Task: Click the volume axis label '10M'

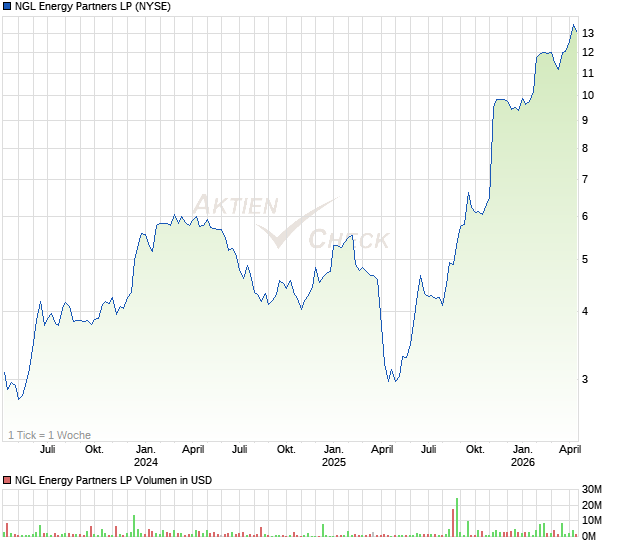Action: point(592,521)
